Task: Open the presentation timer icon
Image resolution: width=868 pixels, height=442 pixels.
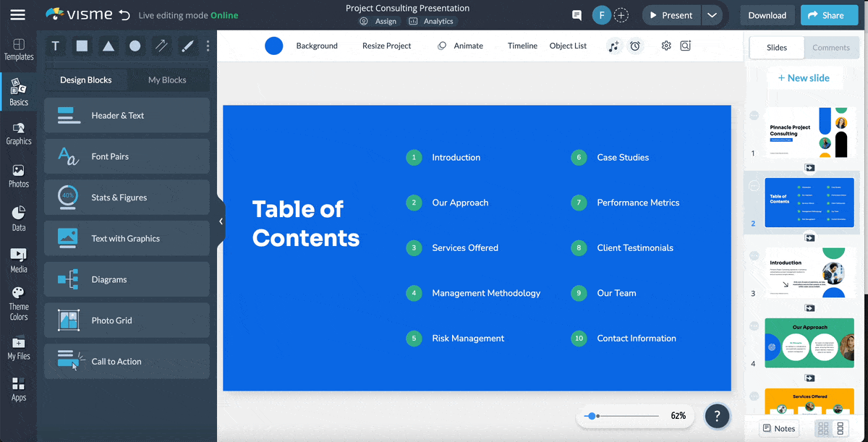Action: click(635, 46)
